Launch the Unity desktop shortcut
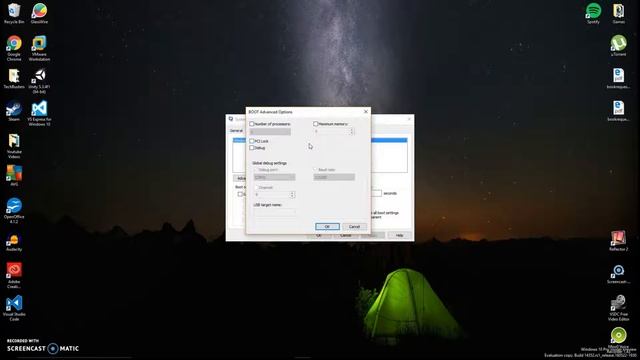This screenshot has height=360, width=640. point(39,81)
